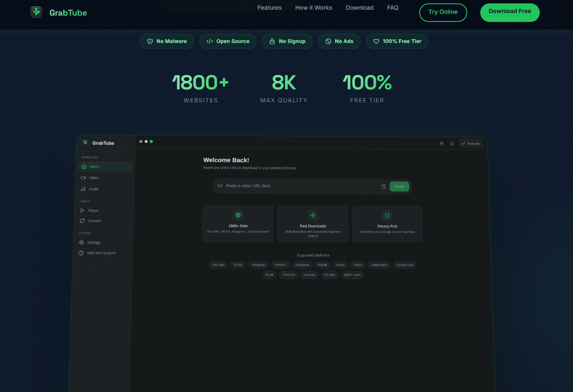The width and height of the screenshot is (573, 392).
Task: Open Settings in the sidebar
Action: (94, 242)
